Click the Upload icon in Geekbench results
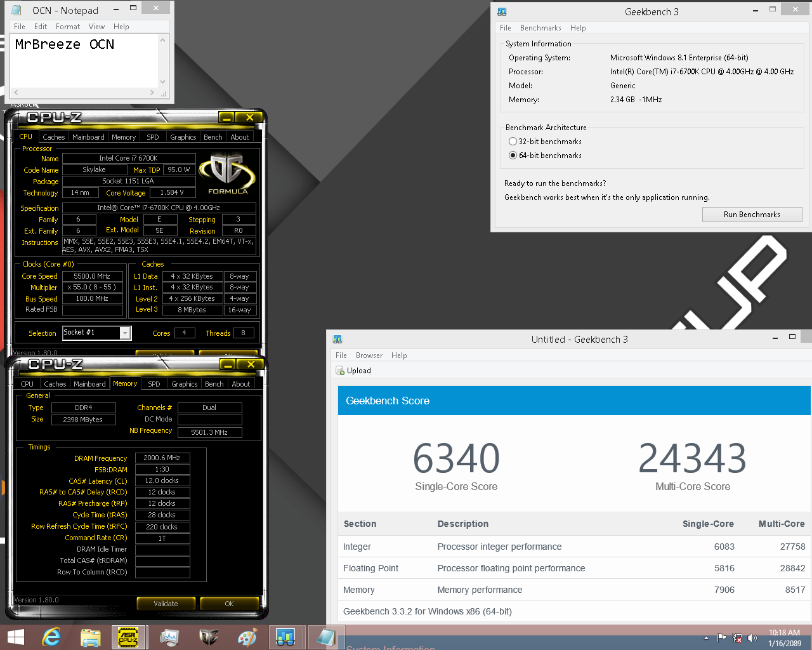This screenshot has width=812, height=650. [339, 371]
